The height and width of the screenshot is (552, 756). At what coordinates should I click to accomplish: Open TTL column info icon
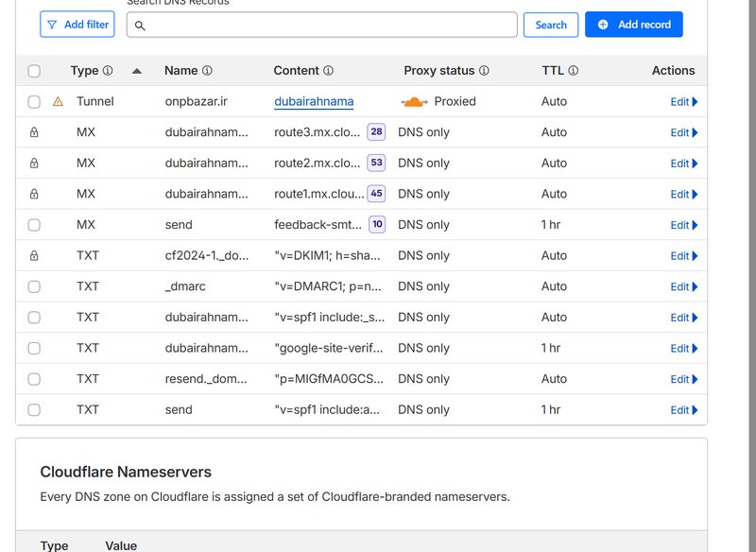click(574, 70)
